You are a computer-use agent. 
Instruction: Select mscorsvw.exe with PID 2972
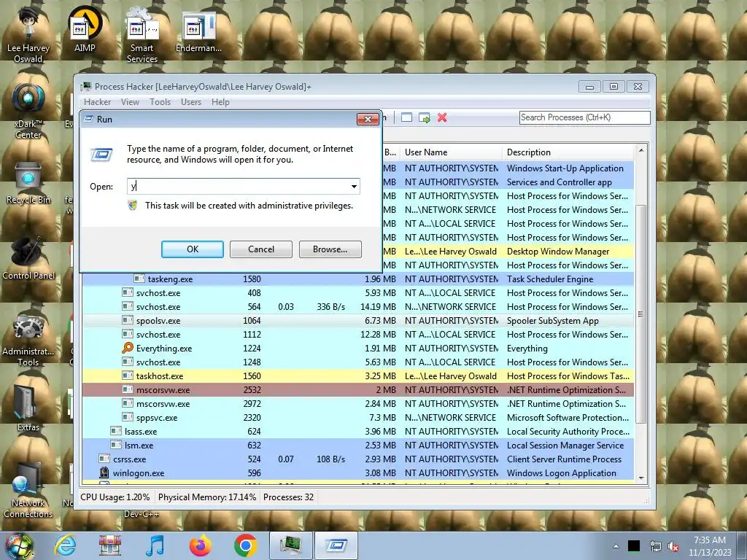pyautogui.click(x=357, y=403)
